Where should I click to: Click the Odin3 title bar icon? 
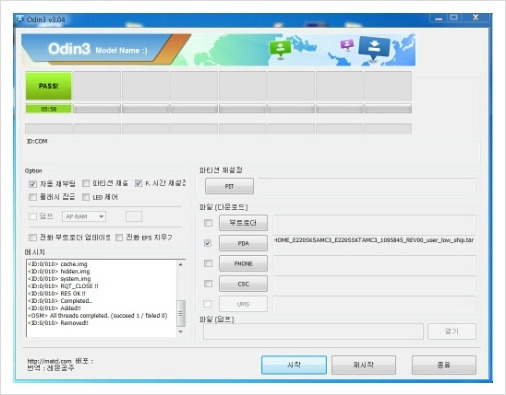20,19
